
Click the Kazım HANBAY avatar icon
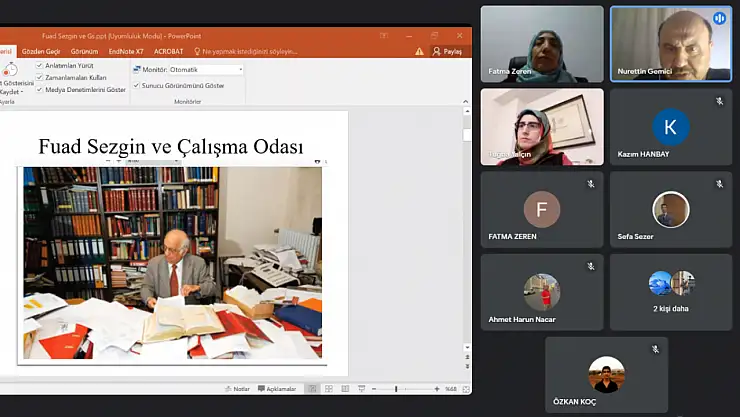[670, 127]
